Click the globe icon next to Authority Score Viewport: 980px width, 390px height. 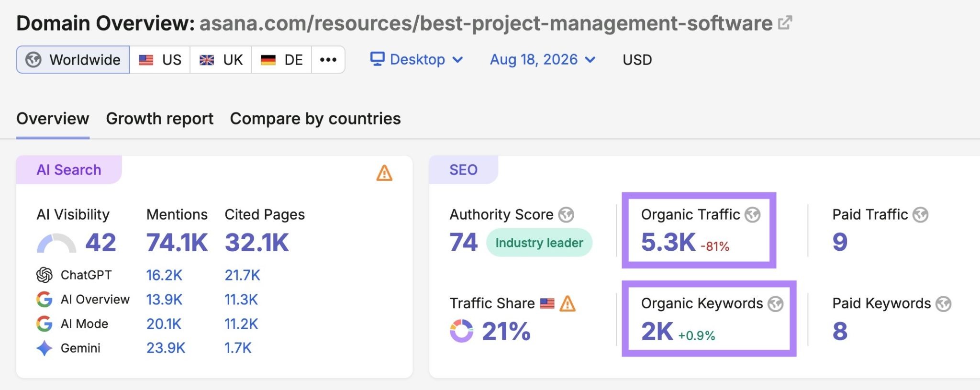566,215
